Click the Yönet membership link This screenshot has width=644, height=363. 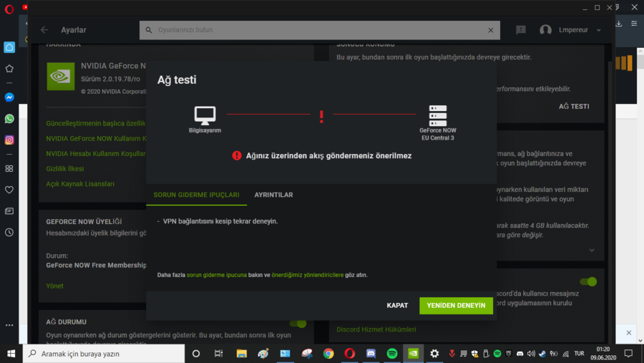coord(54,286)
